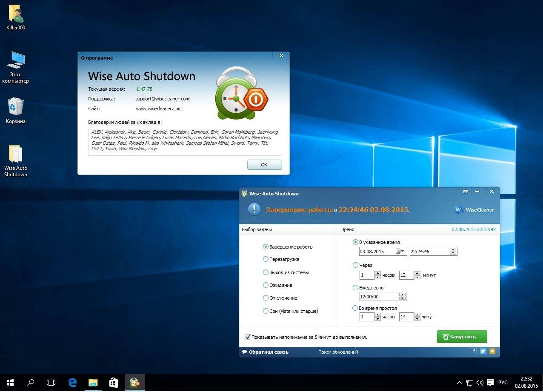This screenshot has height=392, width=543.
Task: Open the Twitter icon in Wise Auto Shutdown
Action: 483,352
